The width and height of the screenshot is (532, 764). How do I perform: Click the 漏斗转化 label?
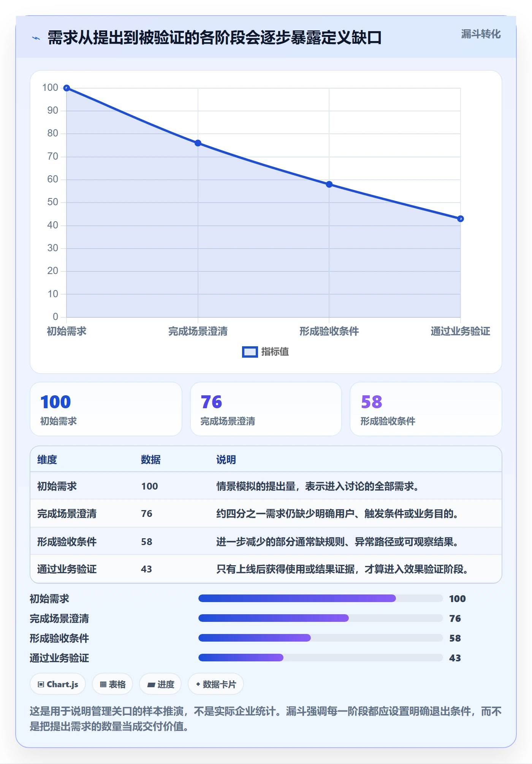[481, 34]
